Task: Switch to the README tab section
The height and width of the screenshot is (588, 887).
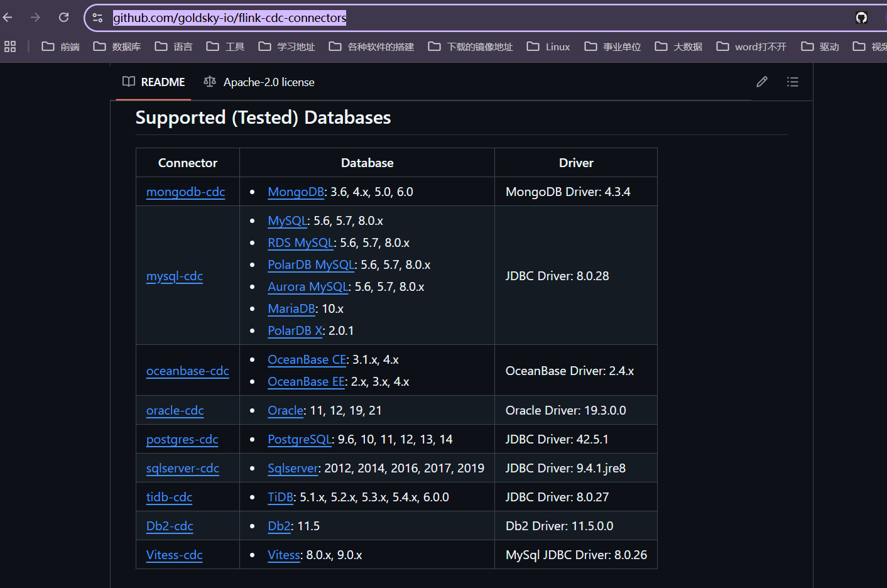Action: point(163,82)
